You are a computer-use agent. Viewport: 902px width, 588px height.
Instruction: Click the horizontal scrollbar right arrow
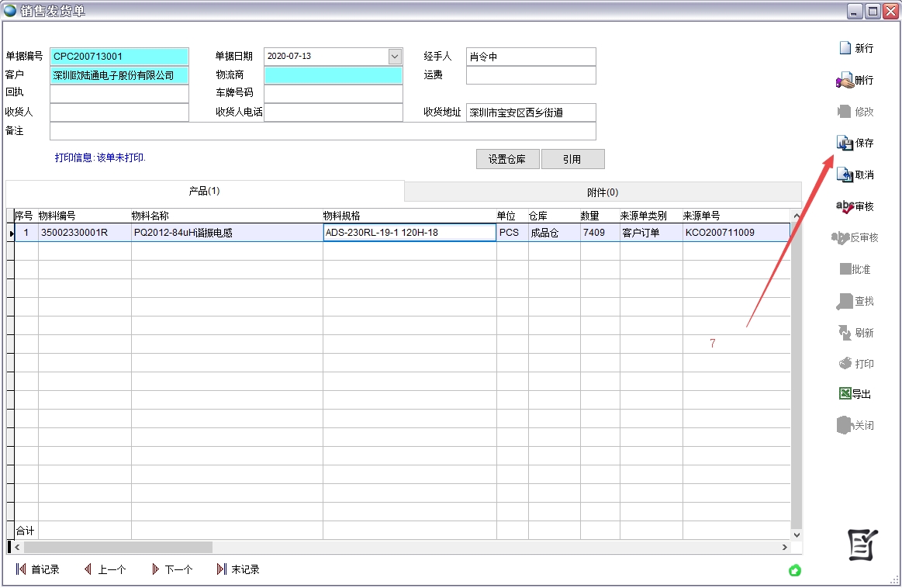(x=786, y=546)
